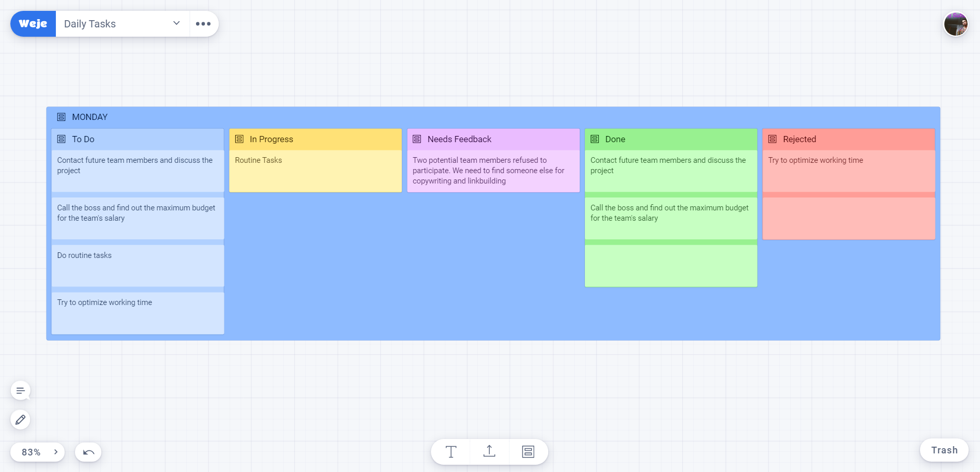Click the upload file tool
Viewport: 980px width, 472px height.
click(489, 452)
